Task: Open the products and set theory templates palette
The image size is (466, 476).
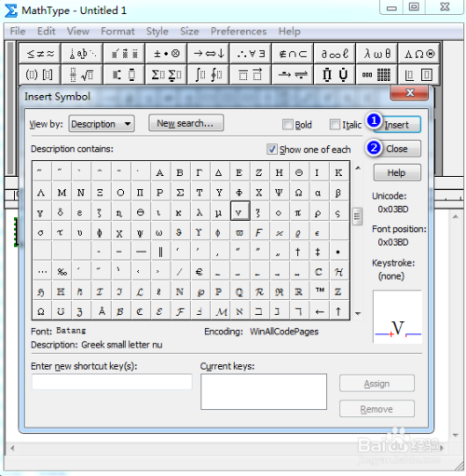Action: click(335, 75)
